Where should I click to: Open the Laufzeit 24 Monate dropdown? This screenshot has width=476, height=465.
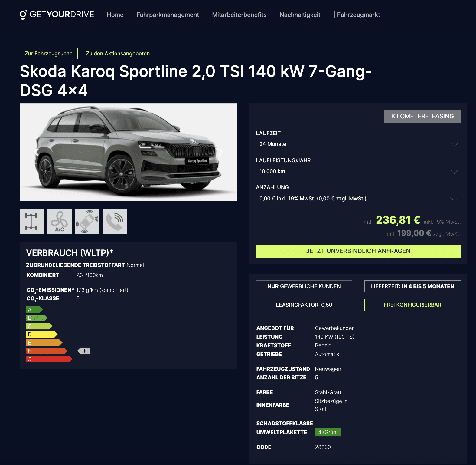(358, 144)
